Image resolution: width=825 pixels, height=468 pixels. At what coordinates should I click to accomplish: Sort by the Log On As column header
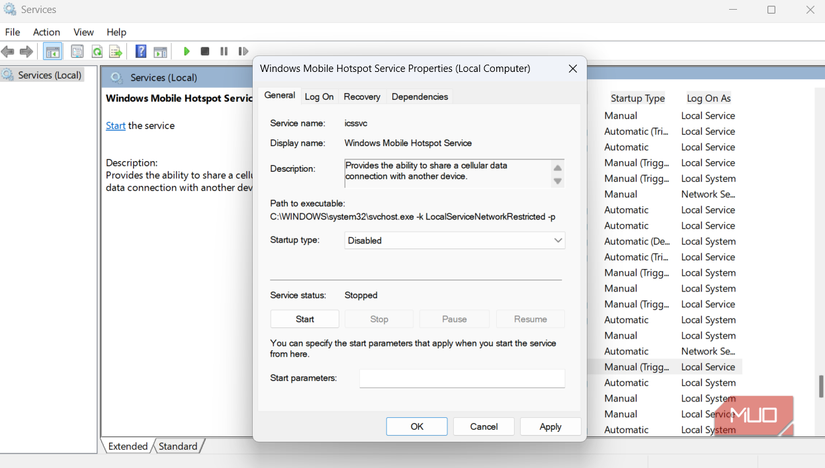[x=708, y=98]
